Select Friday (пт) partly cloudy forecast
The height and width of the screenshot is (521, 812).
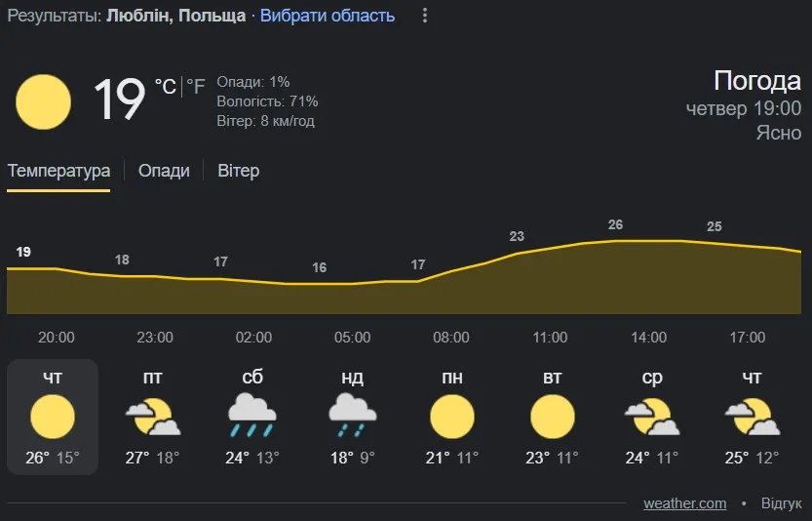pos(152,417)
